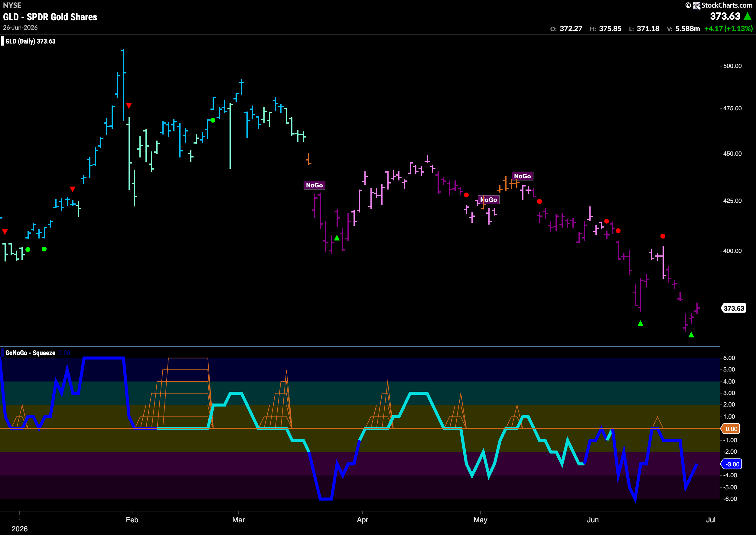
Task: Click the last green up triangle in late June
Action: coord(691,335)
